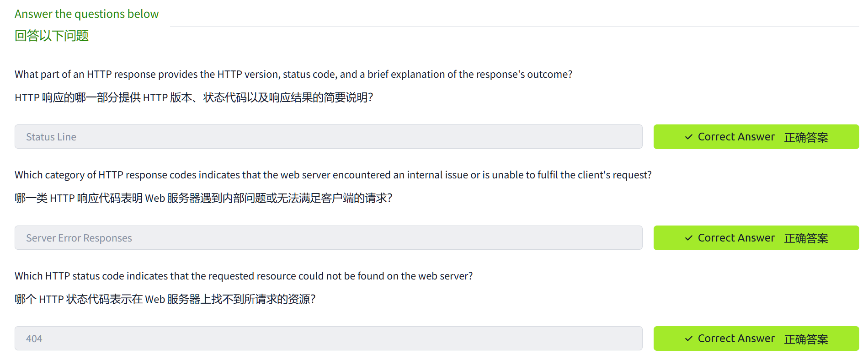Click the green Chinese heading 回答以下问题

point(52,36)
